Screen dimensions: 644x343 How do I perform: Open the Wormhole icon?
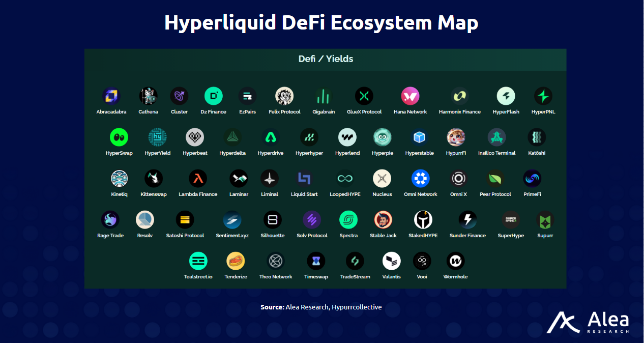[x=455, y=261]
